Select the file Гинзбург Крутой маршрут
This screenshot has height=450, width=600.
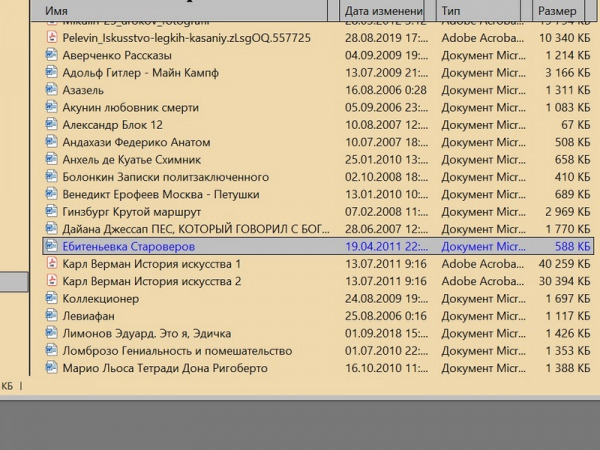[132, 212]
